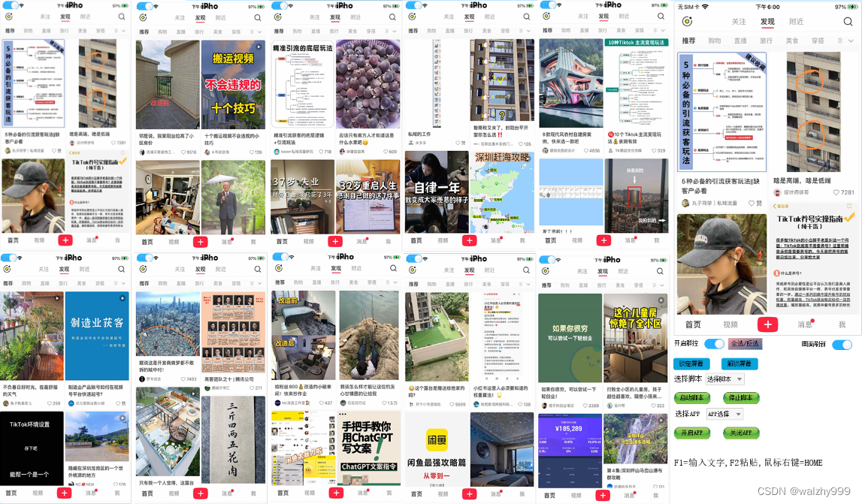
Task: Open the 深圳赶海攻略 map thumbnail
Action: tap(502, 192)
